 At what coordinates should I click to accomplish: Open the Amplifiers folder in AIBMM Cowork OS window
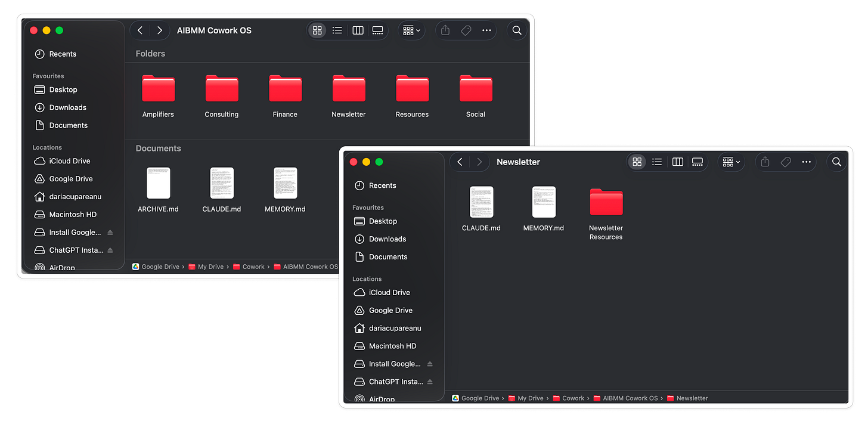(x=158, y=89)
